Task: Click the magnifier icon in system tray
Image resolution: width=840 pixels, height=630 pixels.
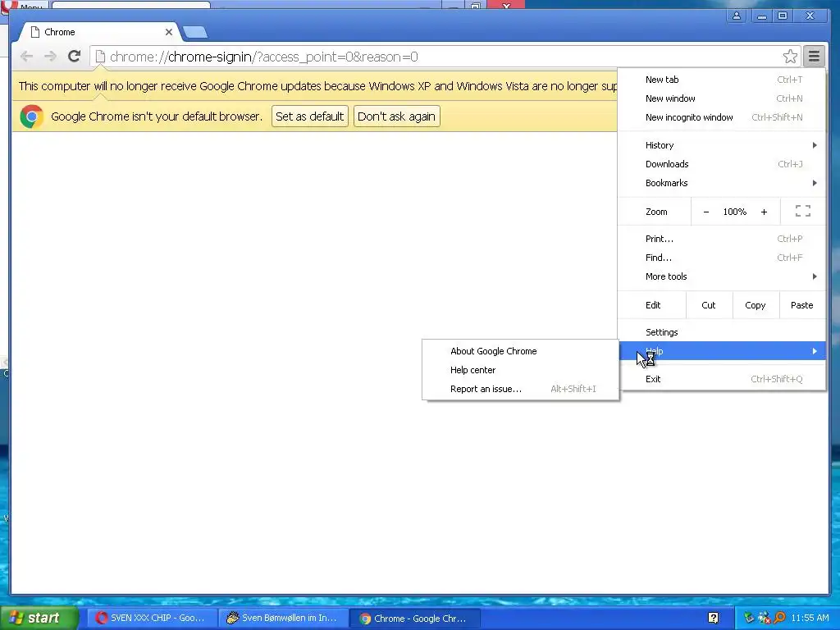Action: pos(780,618)
